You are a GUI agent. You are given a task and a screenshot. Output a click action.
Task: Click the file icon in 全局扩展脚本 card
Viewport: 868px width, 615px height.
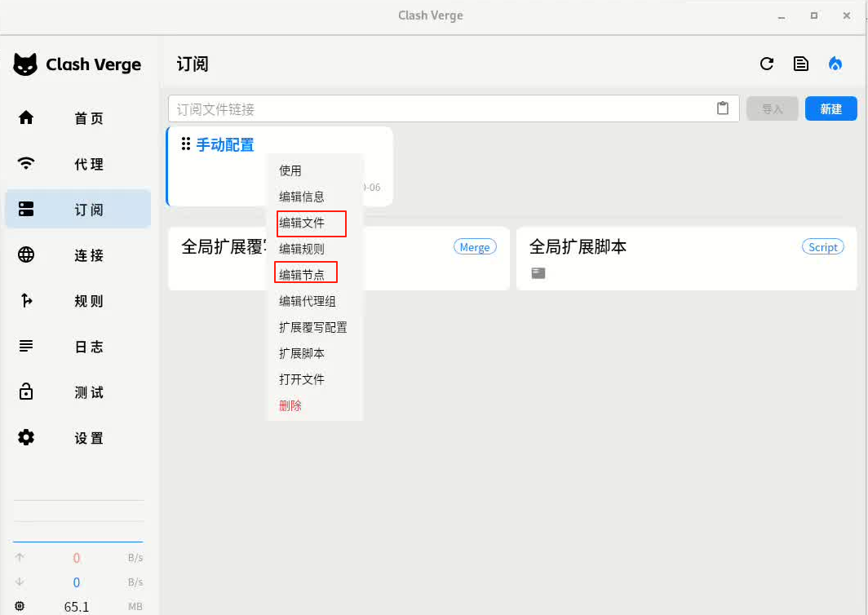point(538,273)
